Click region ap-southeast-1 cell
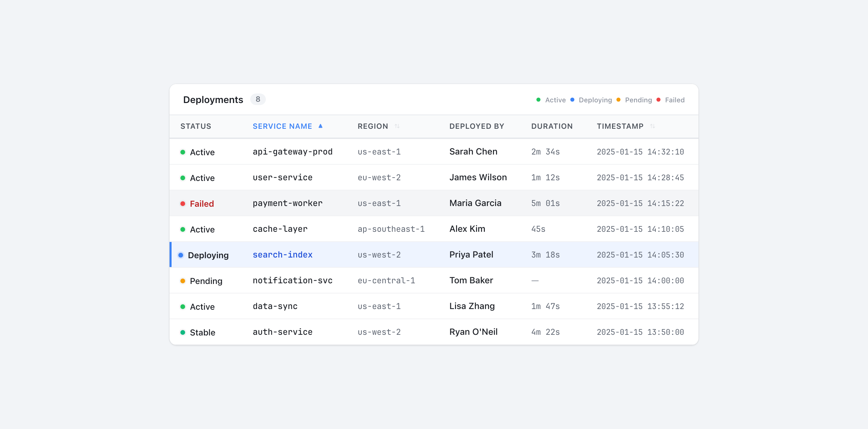Viewport: 868px width, 429px height. click(391, 229)
